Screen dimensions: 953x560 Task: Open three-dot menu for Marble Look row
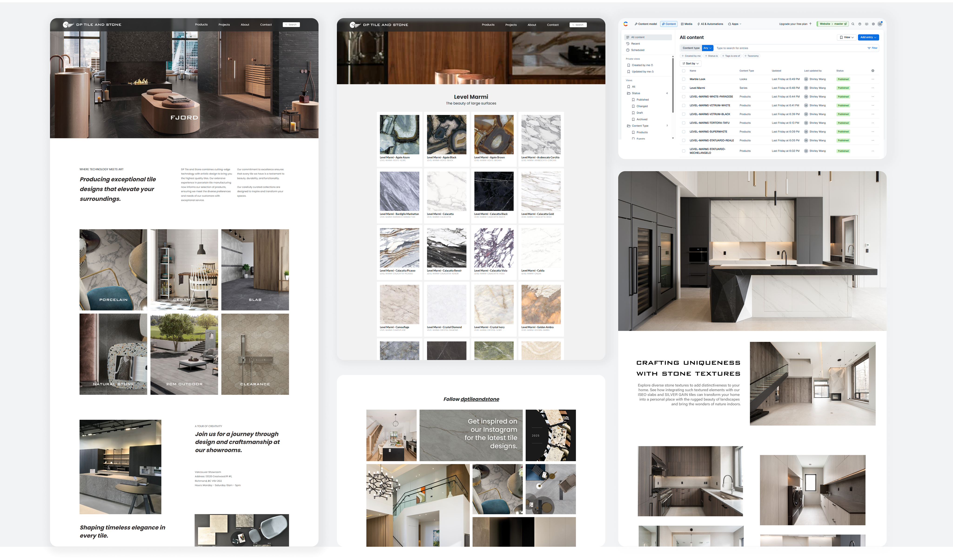click(873, 79)
